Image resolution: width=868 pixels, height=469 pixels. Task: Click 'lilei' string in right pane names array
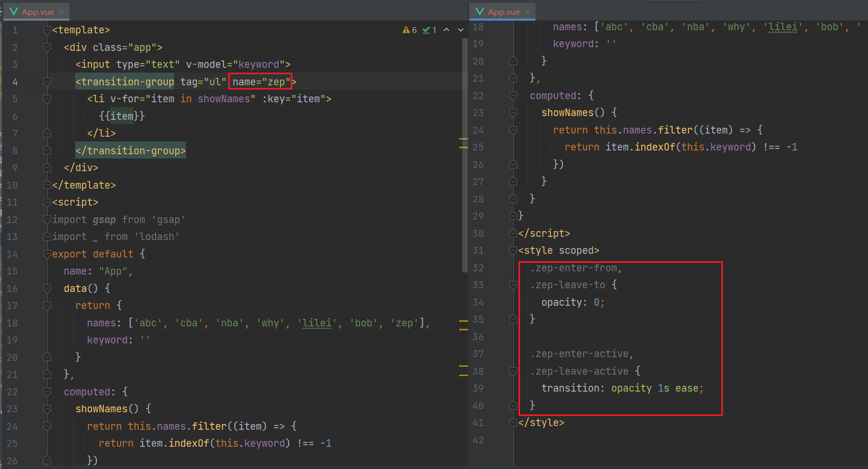coord(783,27)
